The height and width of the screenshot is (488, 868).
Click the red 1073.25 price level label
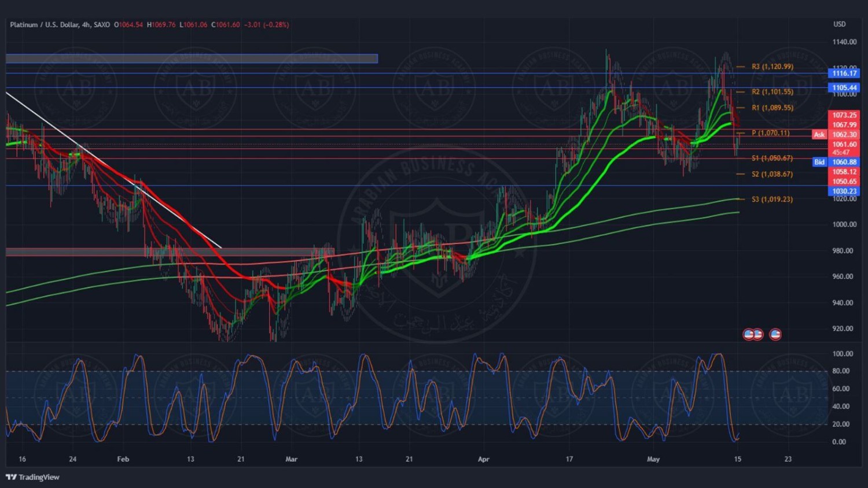click(844, 115)
